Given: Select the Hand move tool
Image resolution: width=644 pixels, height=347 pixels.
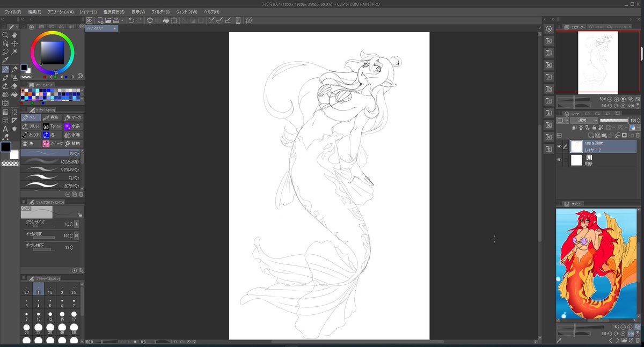Looking at the screenshot, I should point(14,35).
